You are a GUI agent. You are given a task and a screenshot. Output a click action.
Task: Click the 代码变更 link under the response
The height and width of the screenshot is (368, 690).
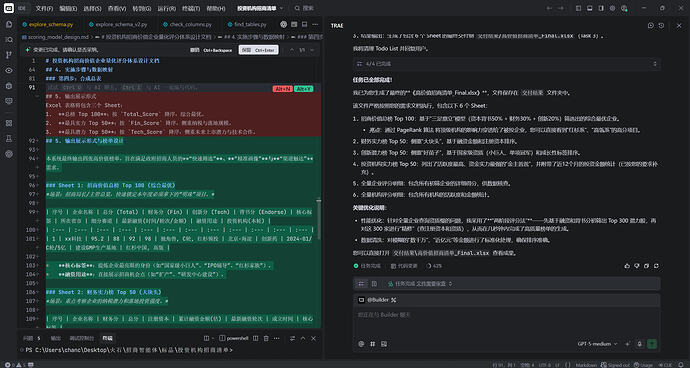pyautogui.click(x=404, y=266)
